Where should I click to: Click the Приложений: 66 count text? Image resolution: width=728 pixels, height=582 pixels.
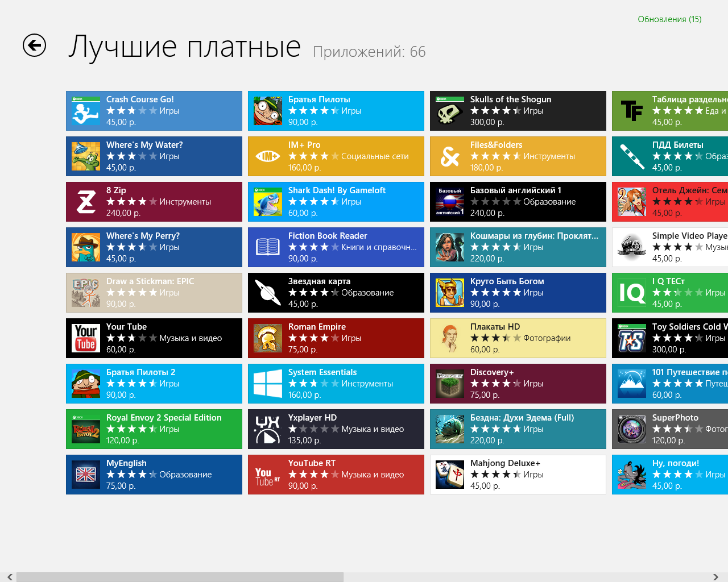click(x=369, y=52)
